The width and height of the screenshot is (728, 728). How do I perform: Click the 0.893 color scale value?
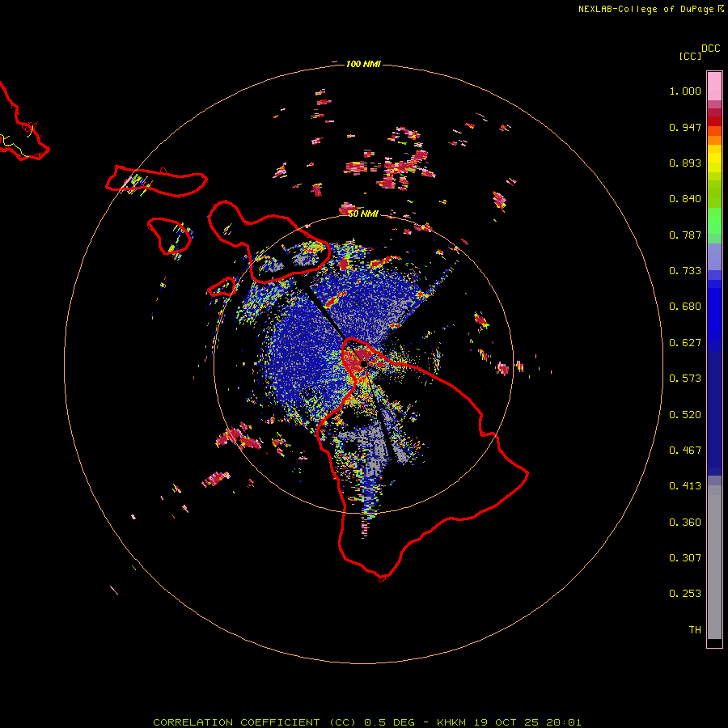(685, 163)
